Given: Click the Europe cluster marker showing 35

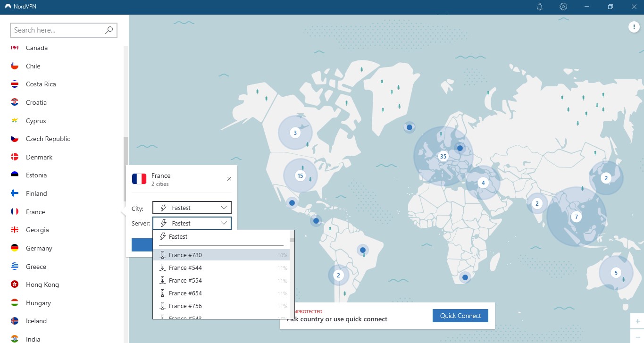Looking at the screenshot, I should [443, 156].
